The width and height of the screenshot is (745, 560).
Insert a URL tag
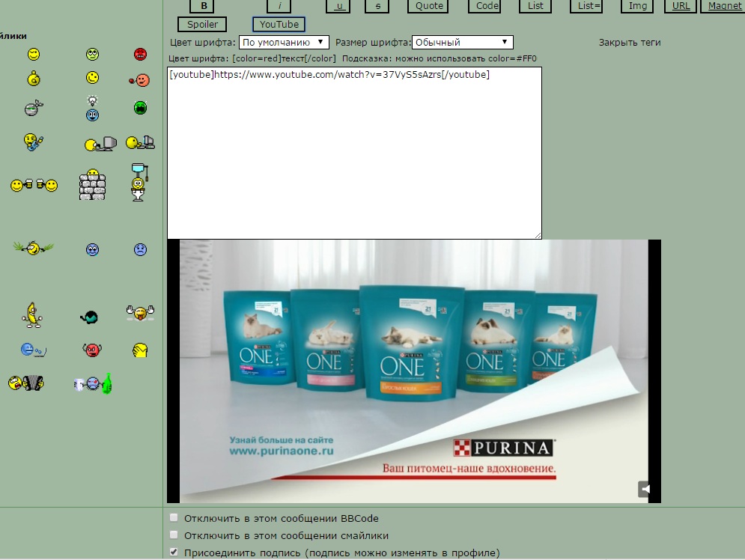point(681,6)
